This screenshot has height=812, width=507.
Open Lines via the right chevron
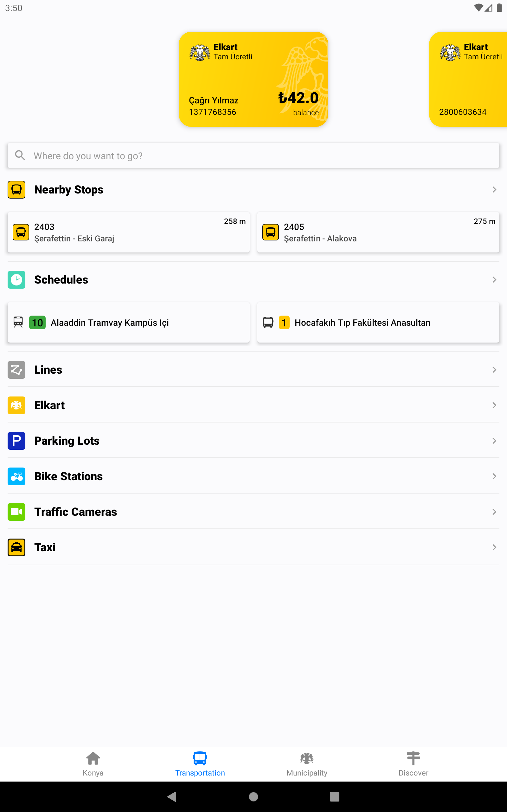[494, 370]
